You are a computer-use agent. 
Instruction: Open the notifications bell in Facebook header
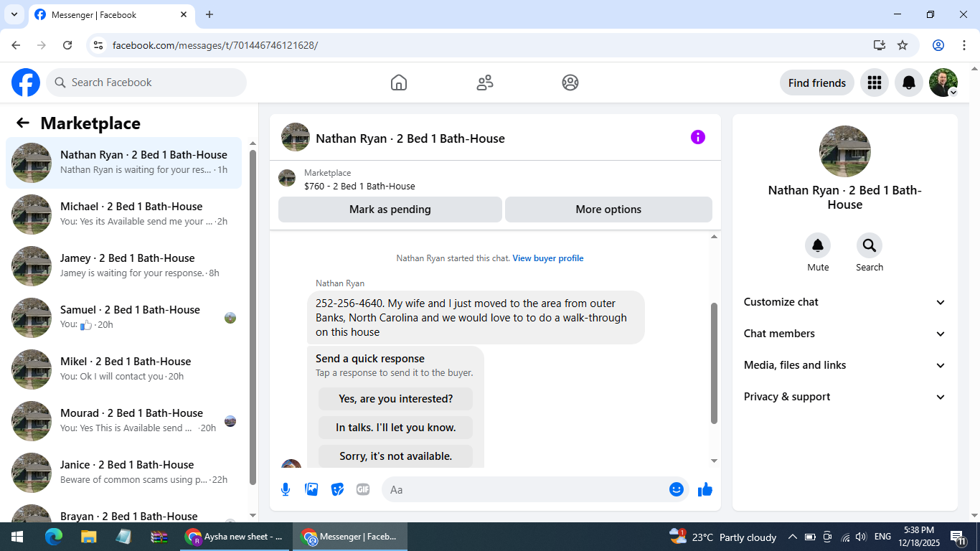(909, 83)
